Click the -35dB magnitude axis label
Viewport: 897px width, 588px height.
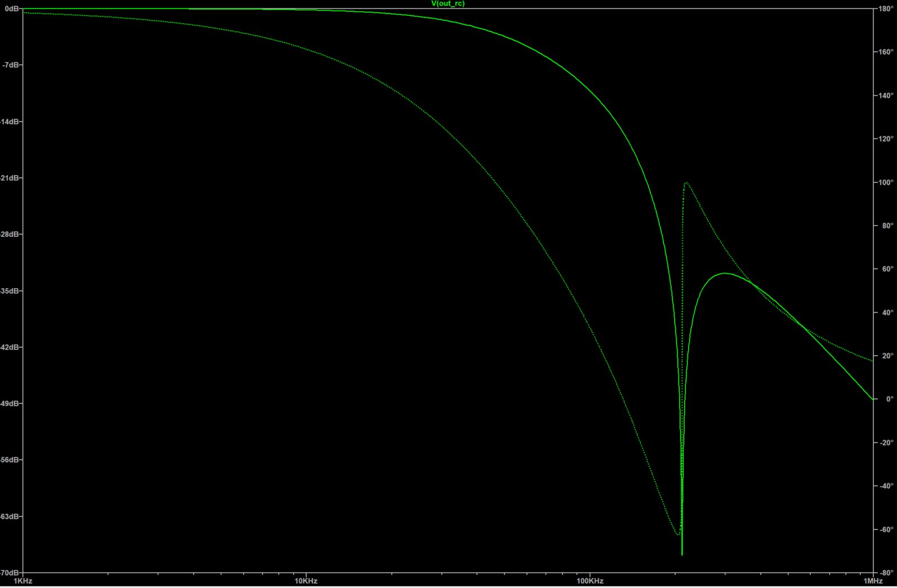pos(10,291)
